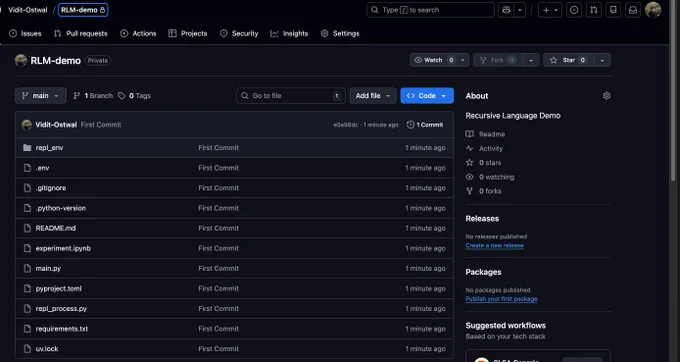View the 1 Branch link
680x362 pixels.
click(93, 96)
